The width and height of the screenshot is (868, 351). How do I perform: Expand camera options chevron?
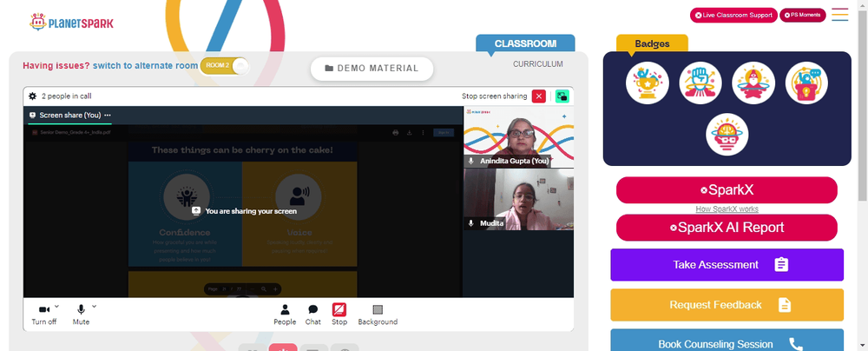(56, 306)
